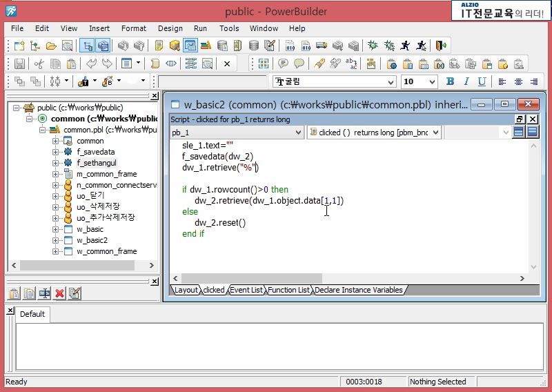Click the Debug bug icon
Viewport: 552px width, 392px height.
(x=373, y=46)
